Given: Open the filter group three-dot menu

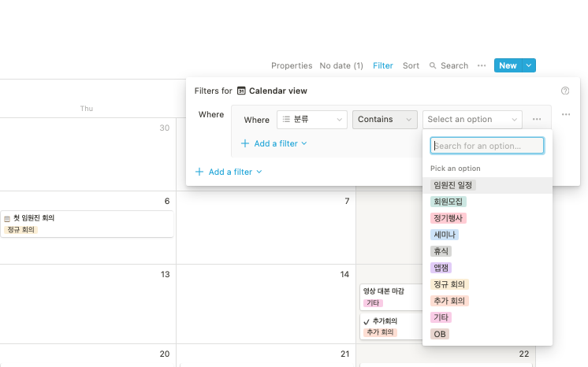Looking at the screenshot, I should [x=566, y=114].
